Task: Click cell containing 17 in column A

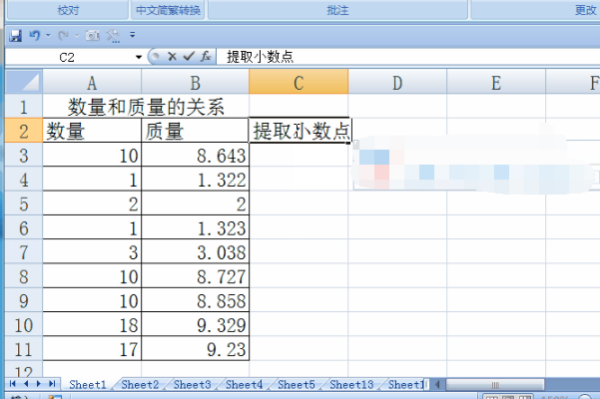Action: (92, 349)
